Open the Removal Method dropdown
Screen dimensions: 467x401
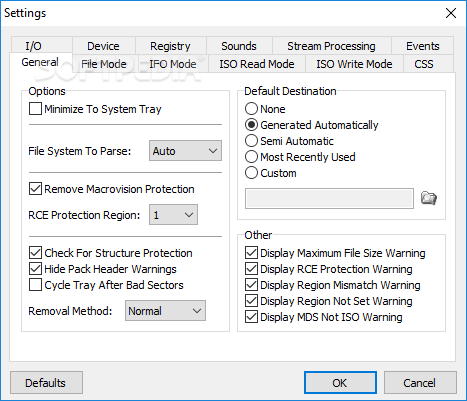[x=165, y=311]
